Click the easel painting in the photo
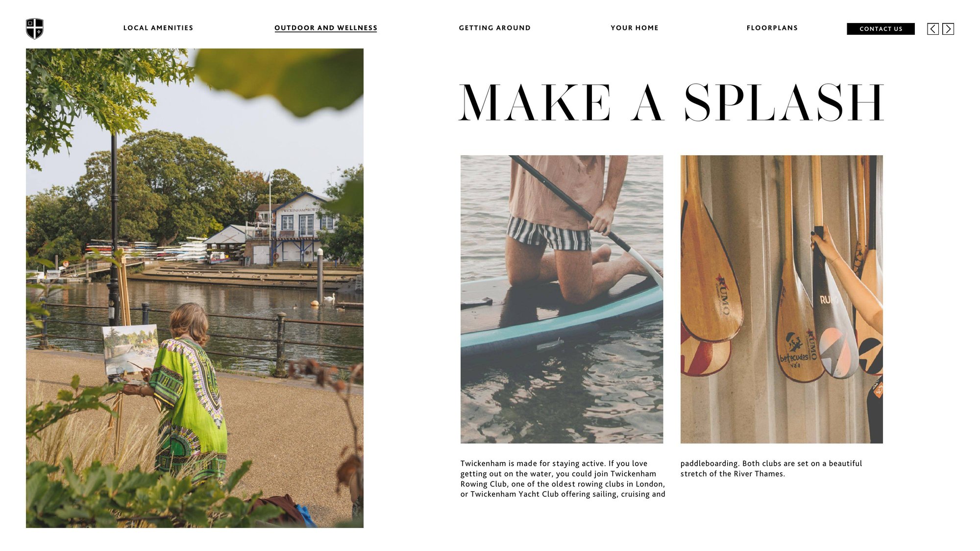The height and width of the screenshot is (551, 980). (x=130, y=349)
